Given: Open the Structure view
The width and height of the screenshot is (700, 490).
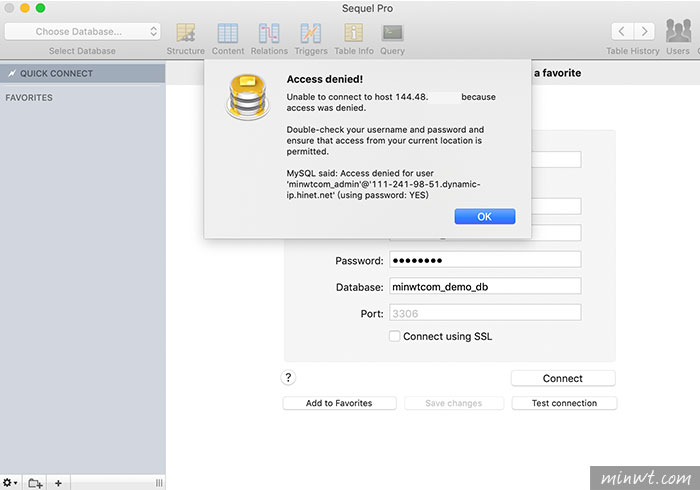Looking at the screenshot, I should click(x=185, y=39).
